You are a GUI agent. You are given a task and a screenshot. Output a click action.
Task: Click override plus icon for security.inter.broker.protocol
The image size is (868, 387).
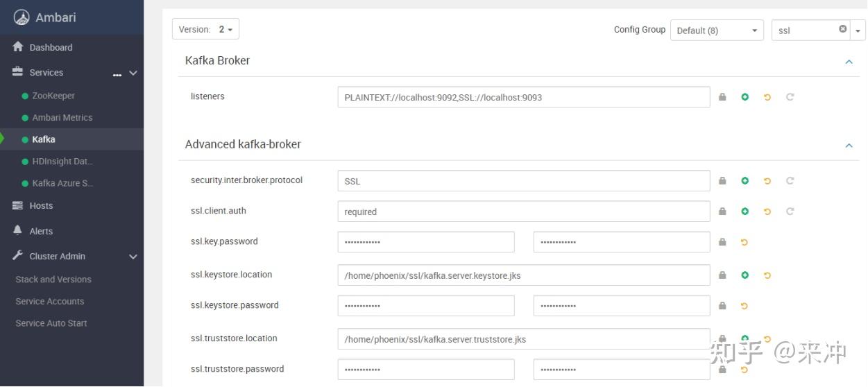(744, 181)
